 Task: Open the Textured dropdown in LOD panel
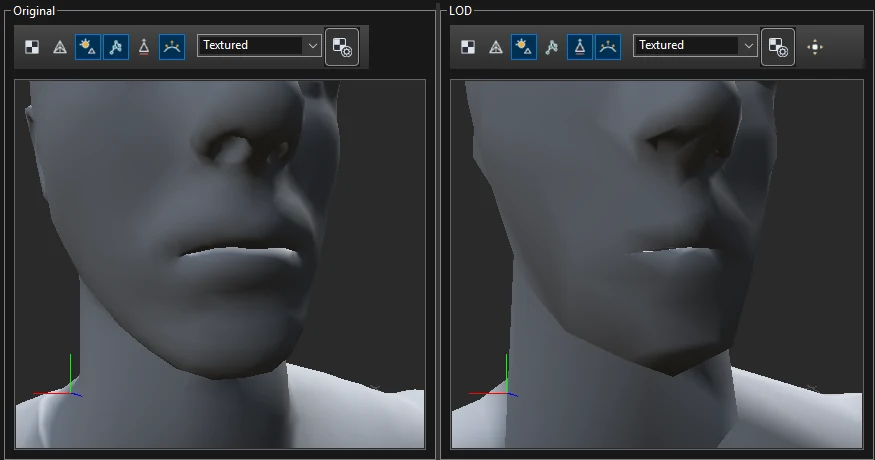coord(695,45)
